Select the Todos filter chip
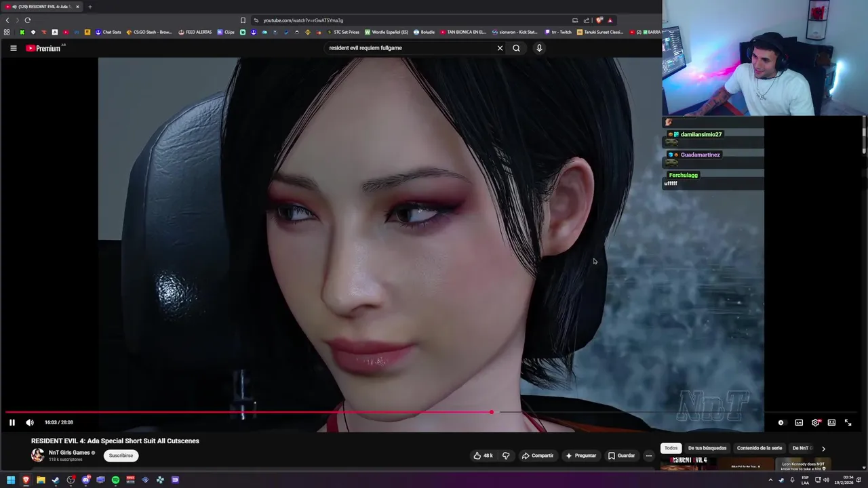 [671, 448]
